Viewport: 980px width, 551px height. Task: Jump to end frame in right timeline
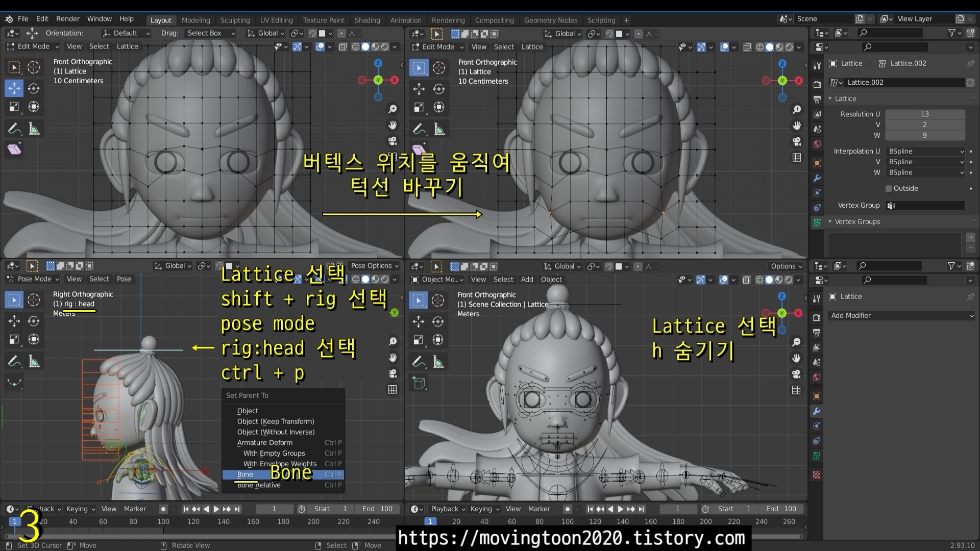(641, 509)
